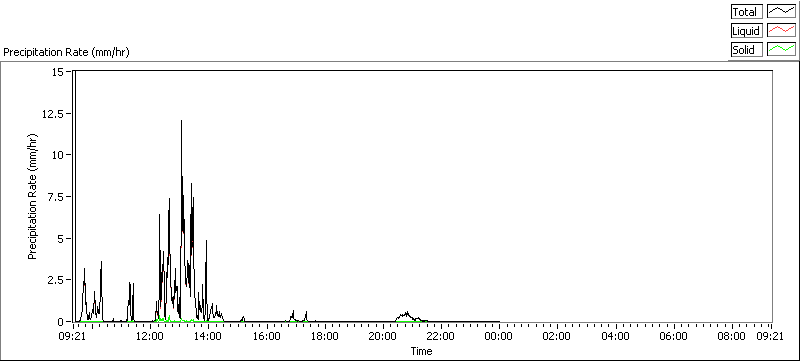Screen dimensions: 800x361
Task: Click the 12:00 time axis label
Action: [x=151, y=336]
